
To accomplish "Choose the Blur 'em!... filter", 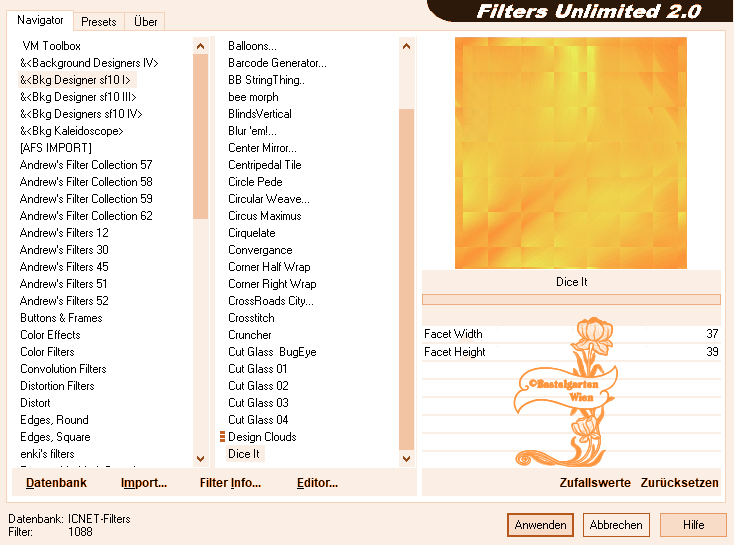I will click(x=252, y=131).
